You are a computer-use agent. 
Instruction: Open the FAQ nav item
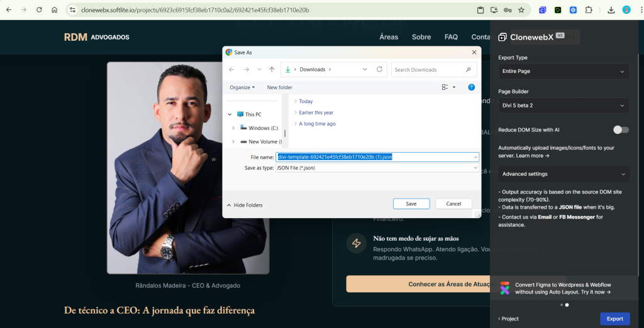(451, 37)
